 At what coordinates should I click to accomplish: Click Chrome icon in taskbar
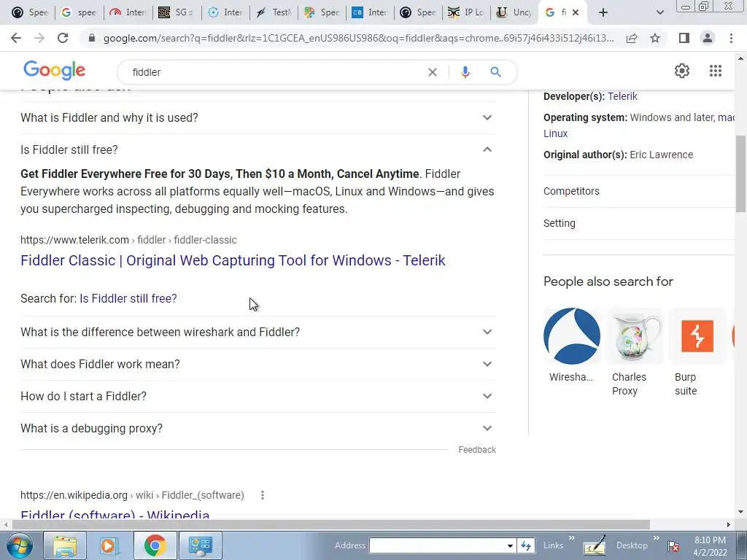tap(155, 545)
